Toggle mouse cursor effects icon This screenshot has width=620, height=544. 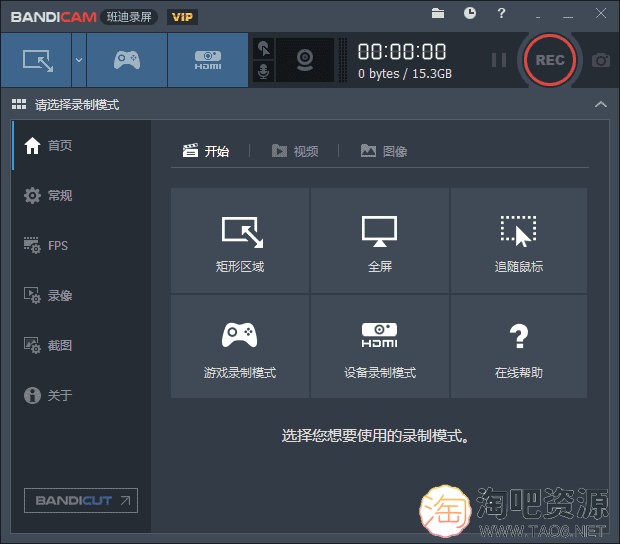pos(263,49)
